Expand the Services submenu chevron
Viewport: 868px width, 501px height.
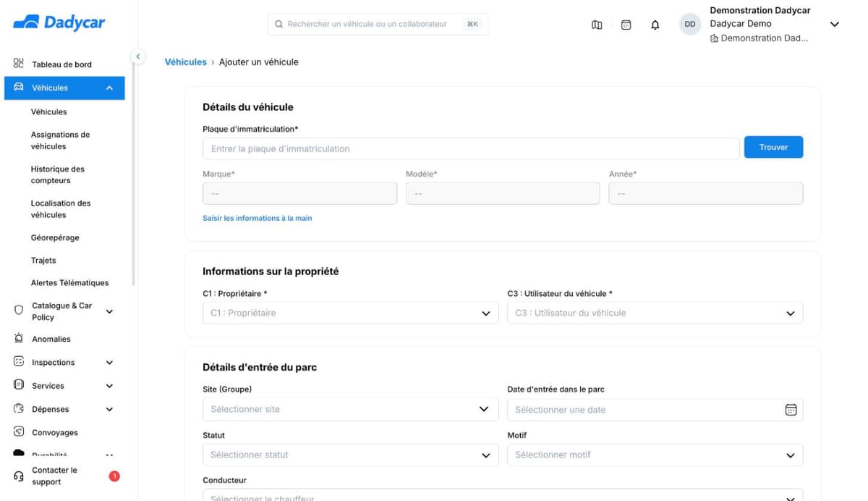point(109,386)
